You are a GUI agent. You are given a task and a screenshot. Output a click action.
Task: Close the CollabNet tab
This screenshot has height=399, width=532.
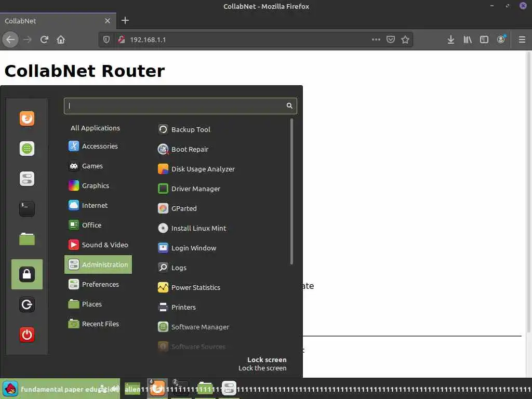pos(107,21)
